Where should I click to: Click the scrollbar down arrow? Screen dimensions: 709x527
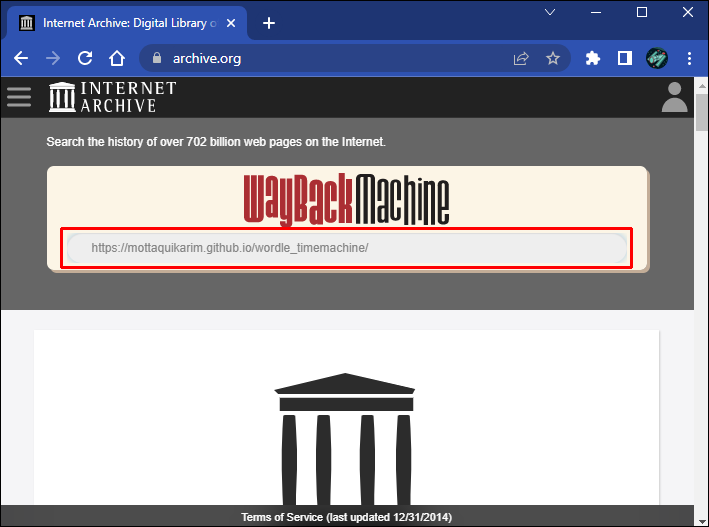pos(701,521)
